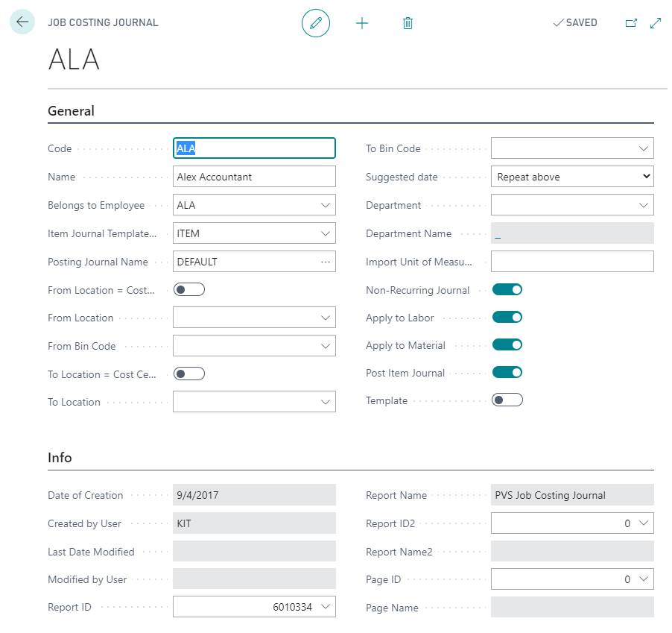Click the Post Item Journal label

(x=405, y=373)
